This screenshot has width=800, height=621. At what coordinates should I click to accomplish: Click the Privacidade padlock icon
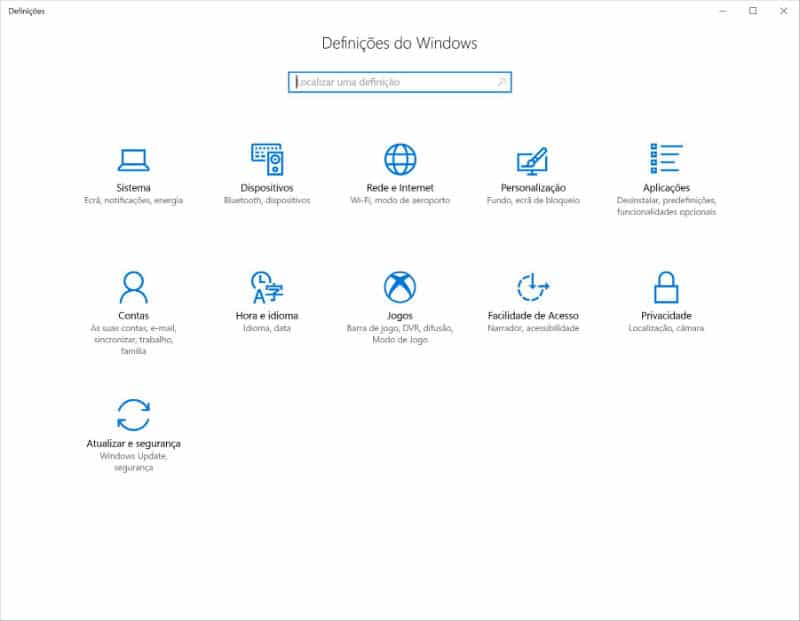[x=666, y=287]
